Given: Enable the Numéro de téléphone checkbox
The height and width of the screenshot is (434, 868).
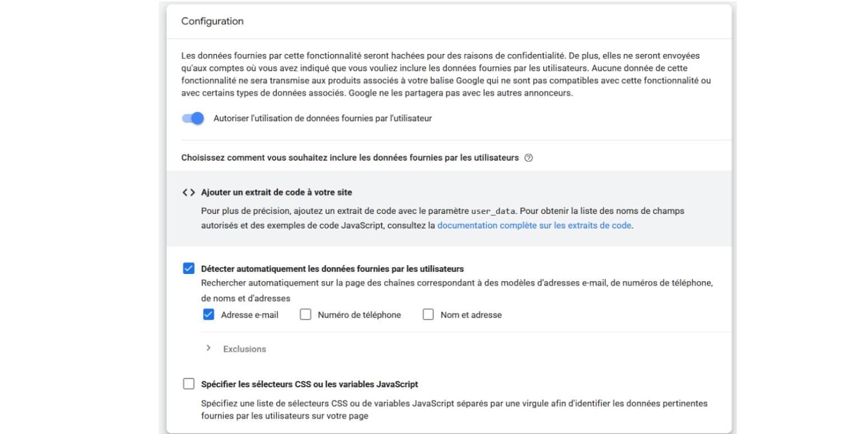Looking at the screenshot, I should tap(305, 315).
